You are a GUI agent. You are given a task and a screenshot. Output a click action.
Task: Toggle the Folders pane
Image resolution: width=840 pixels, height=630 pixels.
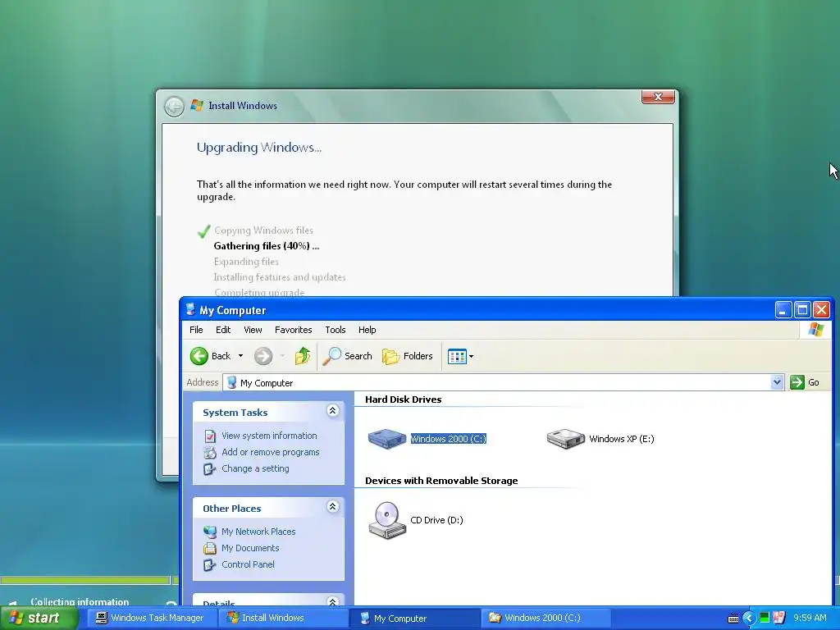(407, 356)
